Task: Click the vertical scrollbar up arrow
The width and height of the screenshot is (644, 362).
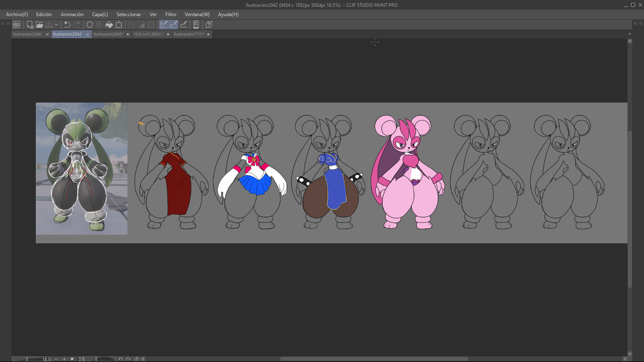Action: [x=630, y=41]
